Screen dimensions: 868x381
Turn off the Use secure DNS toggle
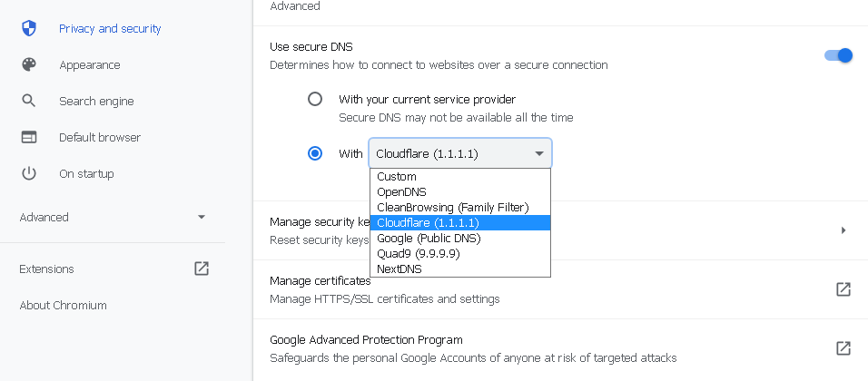coord(838,55)
